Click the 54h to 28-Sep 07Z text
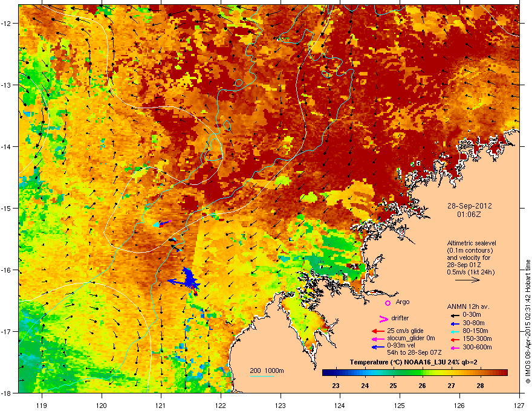Viewport: 532px width, 411px height. [x=414, y=352]
